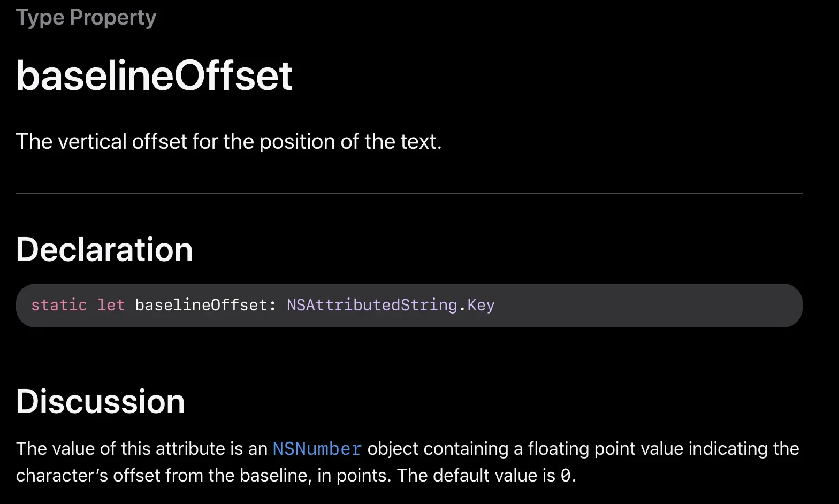Click the static keyword in the declaration
Screen dimensions: 839x504
59,305
